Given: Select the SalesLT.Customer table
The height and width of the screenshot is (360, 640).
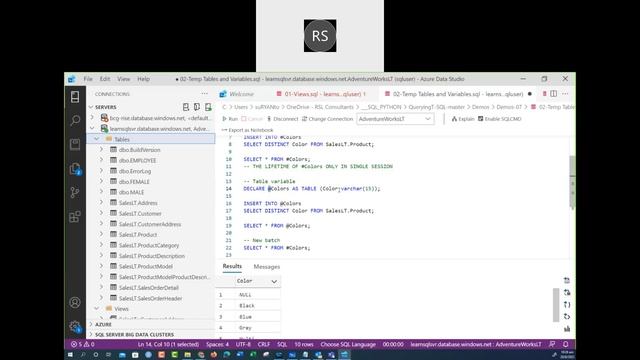Looking at the screenshot, I should pos(140,213).
